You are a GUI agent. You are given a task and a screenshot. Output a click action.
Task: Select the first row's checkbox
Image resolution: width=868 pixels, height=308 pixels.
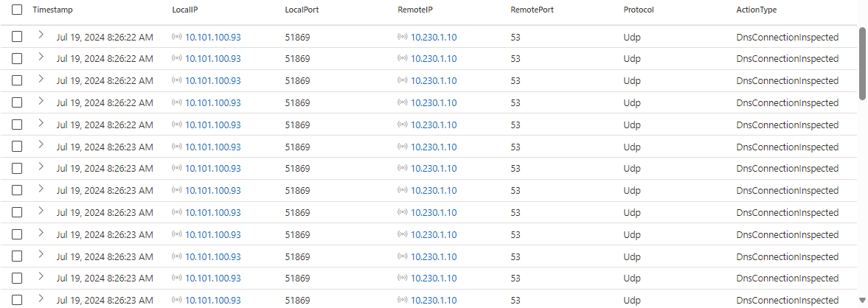[17, 37]
